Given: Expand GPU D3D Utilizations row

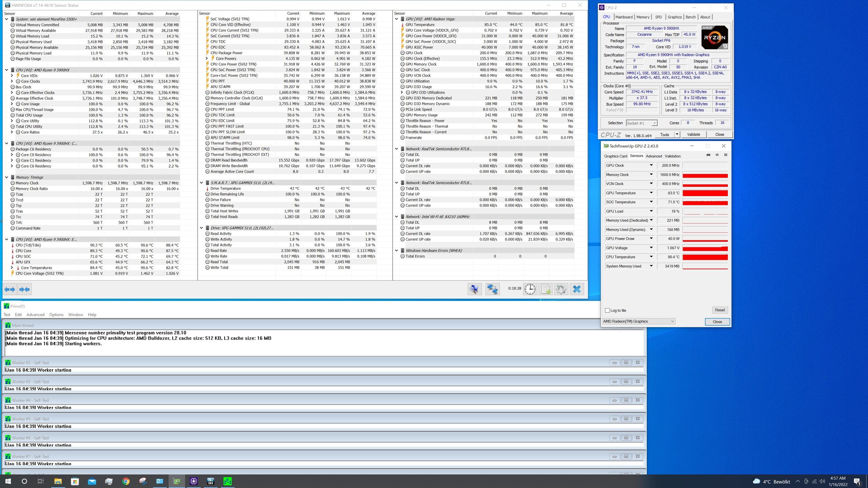Looking at the screenshot, I should 402,93.
